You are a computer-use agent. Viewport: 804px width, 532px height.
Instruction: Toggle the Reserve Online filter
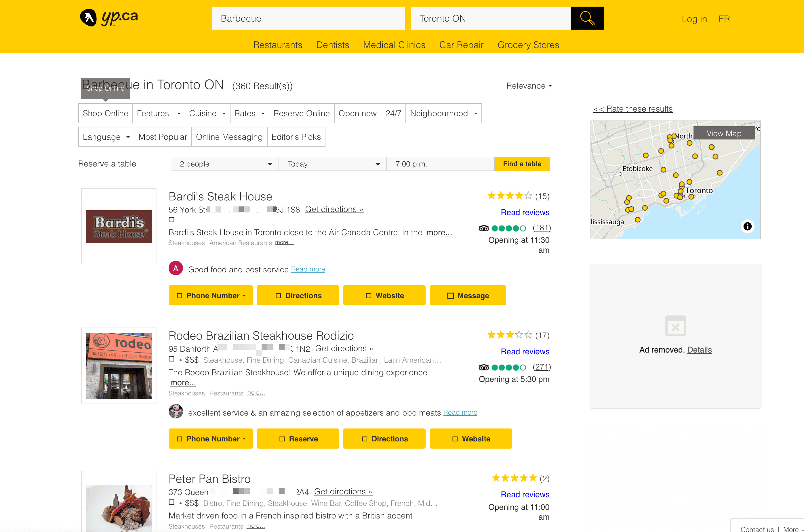click(301, 113)
